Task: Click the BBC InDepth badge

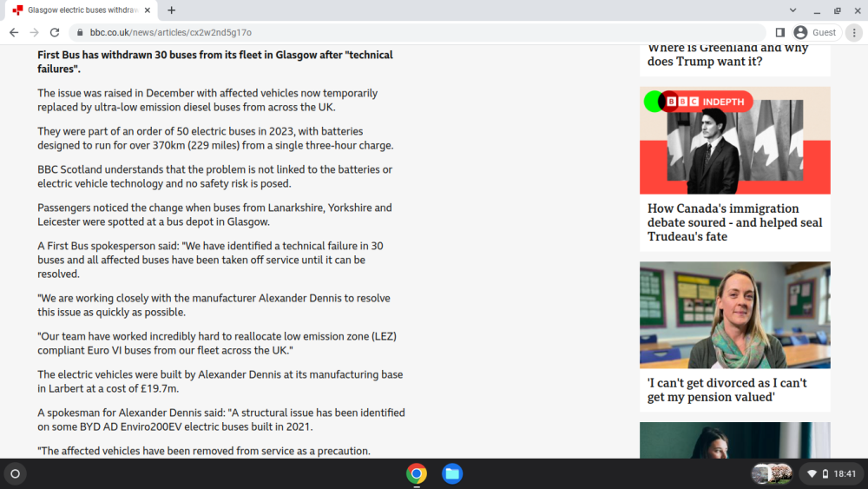Action: pyautogui.click(x=699, y=102)
